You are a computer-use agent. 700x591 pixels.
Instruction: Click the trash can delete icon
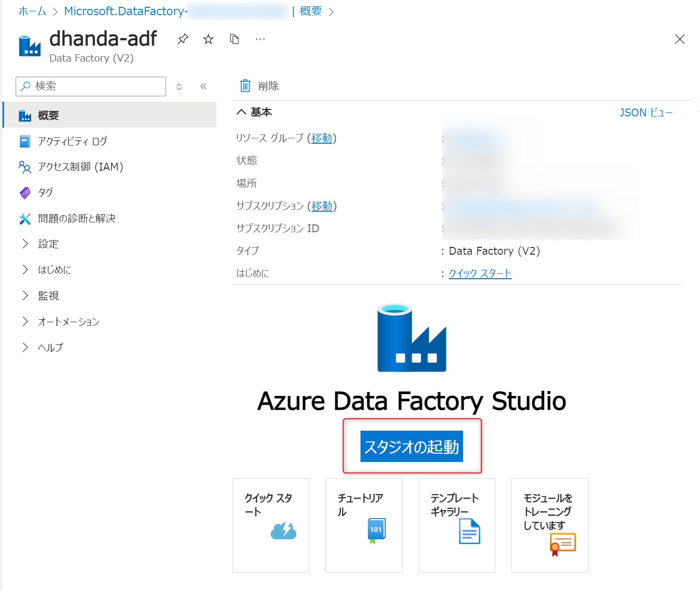(245, 86)
